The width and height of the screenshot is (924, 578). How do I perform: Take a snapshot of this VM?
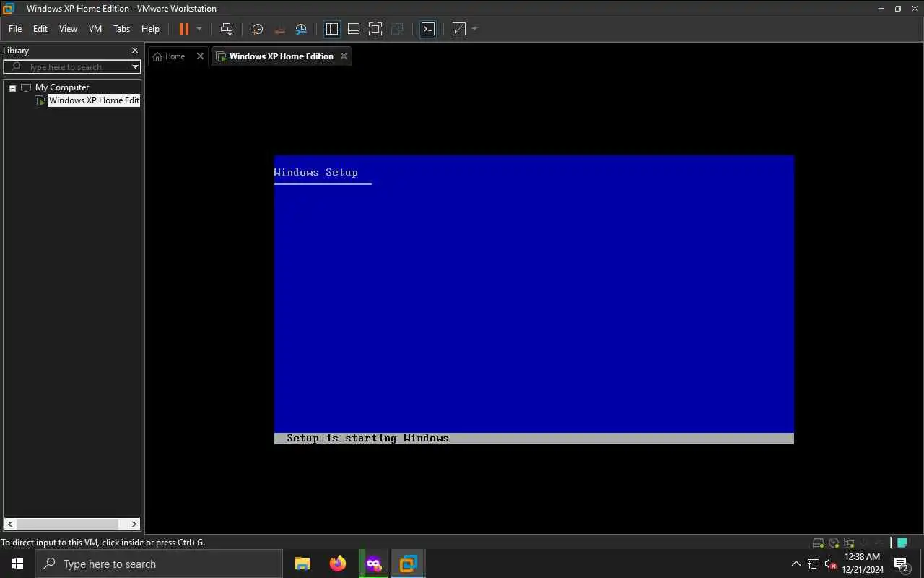coord(258,29)
